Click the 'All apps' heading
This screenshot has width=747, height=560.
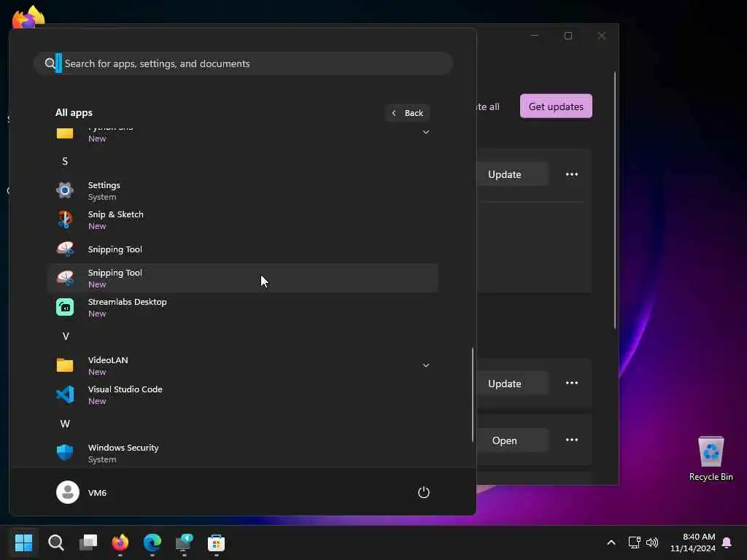click(x=74, y=113)
